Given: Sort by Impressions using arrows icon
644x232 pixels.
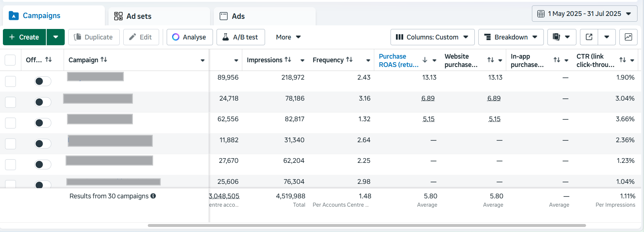Looking at the screenshot, I should click(x=288, y=60).
